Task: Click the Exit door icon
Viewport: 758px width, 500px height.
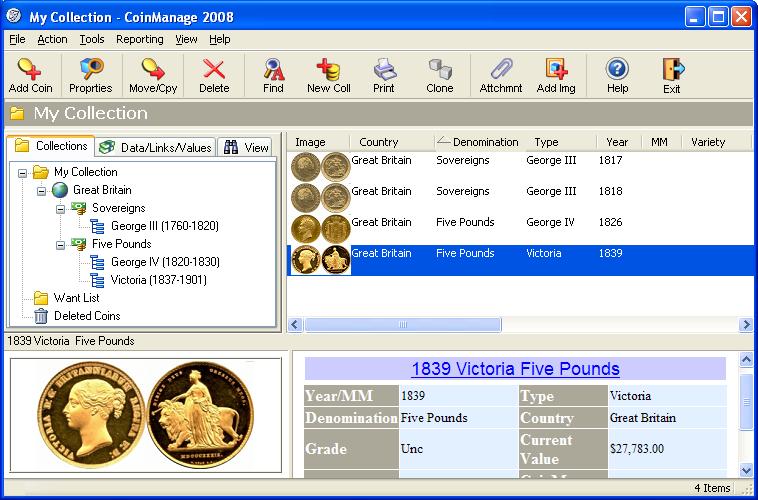Action: pyautogui.click(x=673, y=70)
